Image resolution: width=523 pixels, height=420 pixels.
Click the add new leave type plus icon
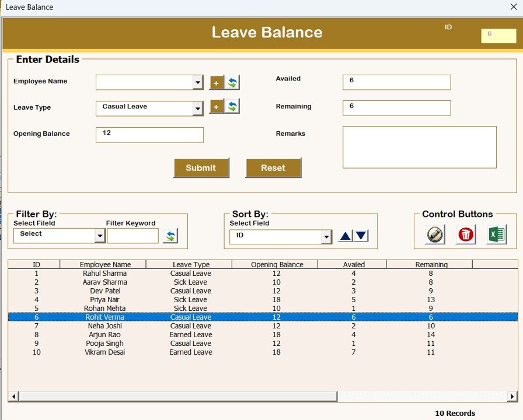tap(216, 108)
